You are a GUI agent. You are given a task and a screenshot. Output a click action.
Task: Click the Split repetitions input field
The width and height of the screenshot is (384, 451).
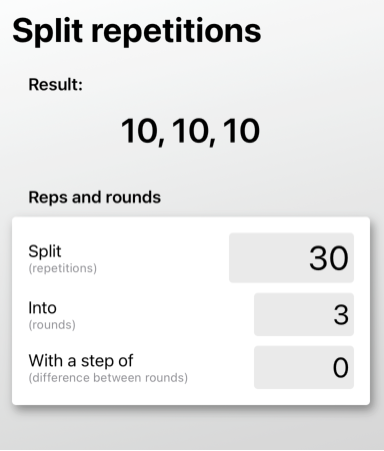click(x=291, y=258)
